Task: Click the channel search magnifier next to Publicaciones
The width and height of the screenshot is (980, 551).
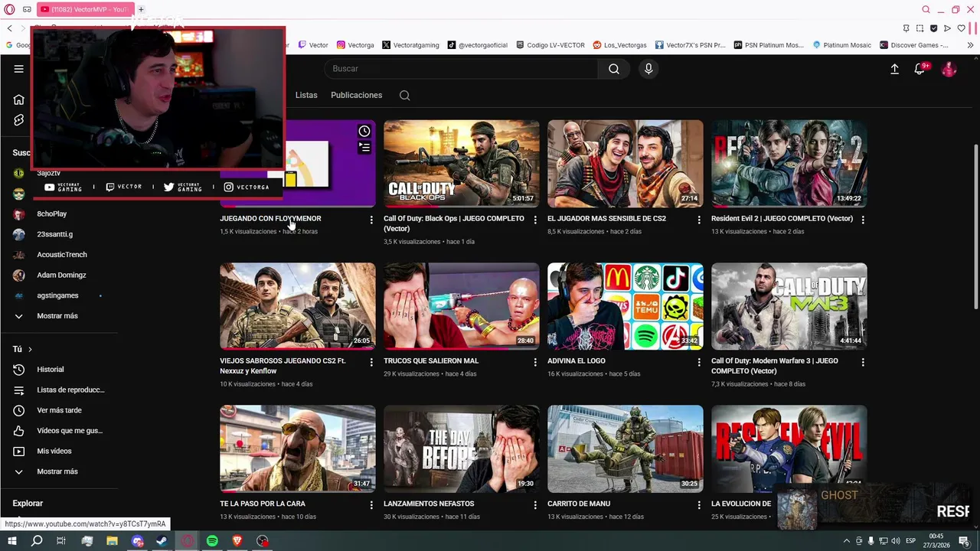Action: click(x=404, y=96)
